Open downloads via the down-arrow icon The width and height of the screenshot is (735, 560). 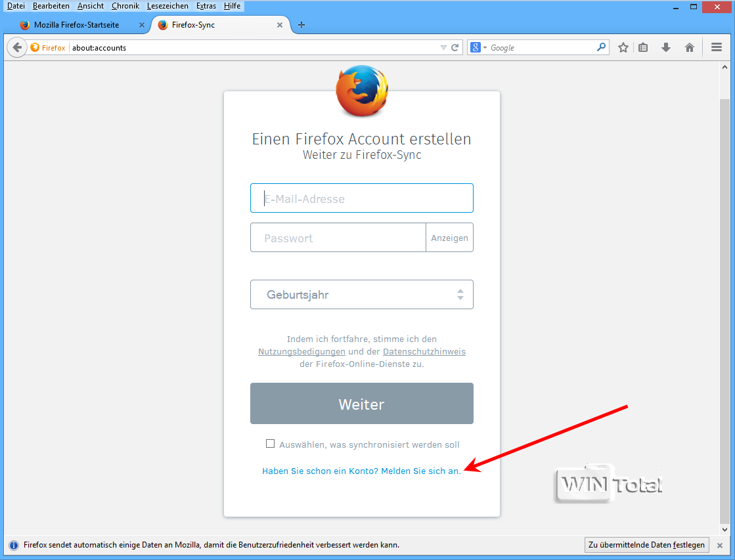665,47
